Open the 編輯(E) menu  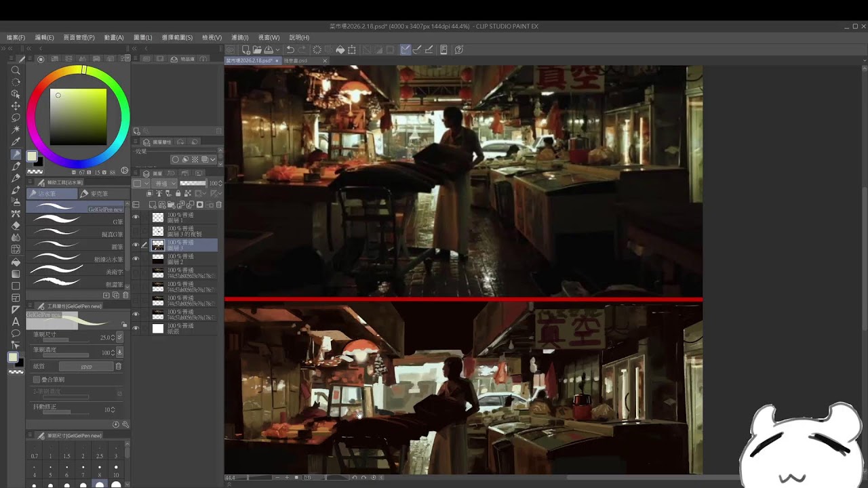(44, 38)
